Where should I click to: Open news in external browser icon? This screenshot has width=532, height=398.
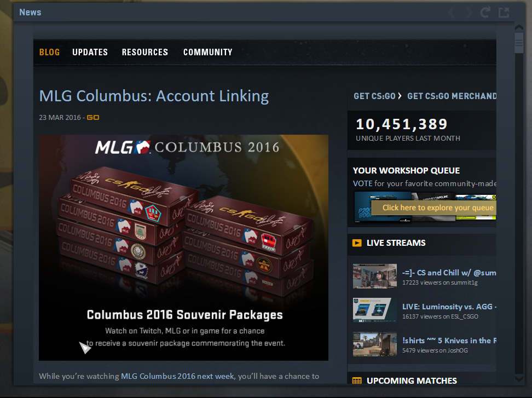pyautogui.click(x=504, y=12)
